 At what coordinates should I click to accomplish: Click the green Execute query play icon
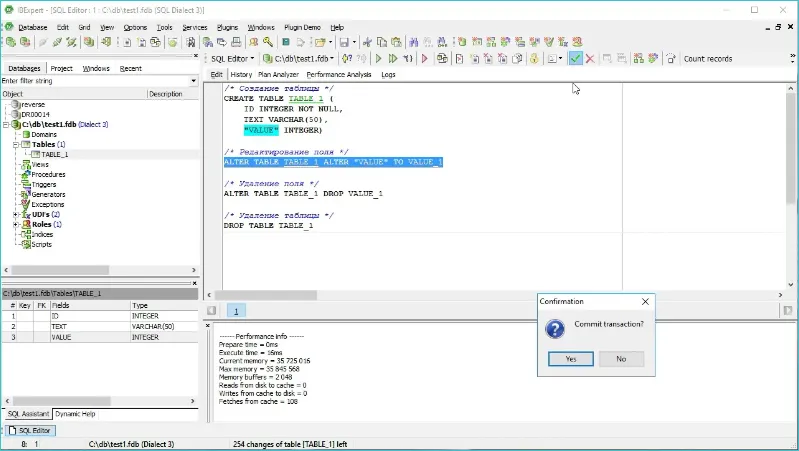[378, 59]
